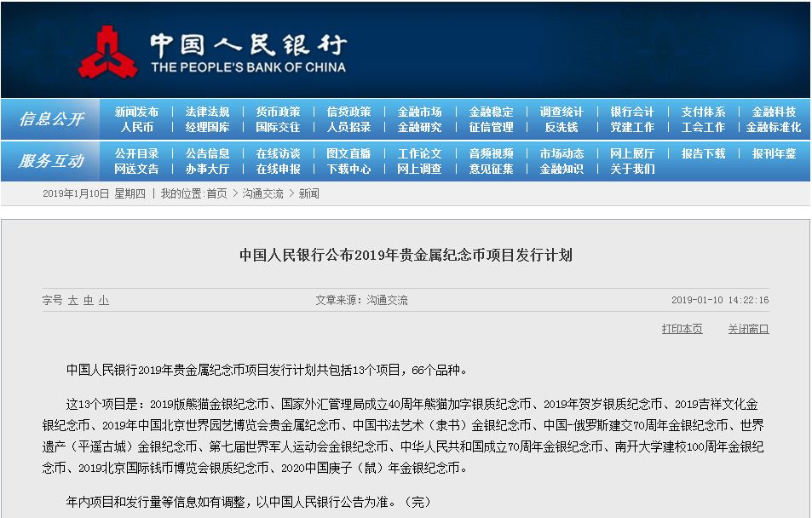812x518 pixels.
Task: Open 报告下载 link
Action: click(x=703, y=154)
